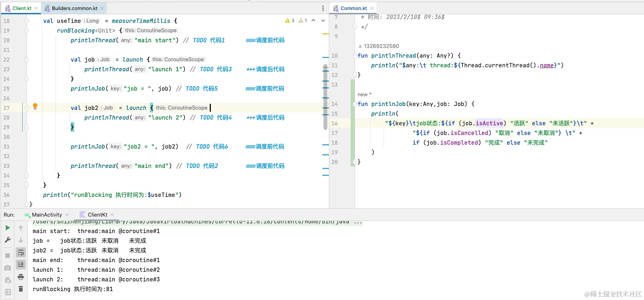
Task: Click the yellow warning indicator showing 3
Action: (x=290, y=21)
